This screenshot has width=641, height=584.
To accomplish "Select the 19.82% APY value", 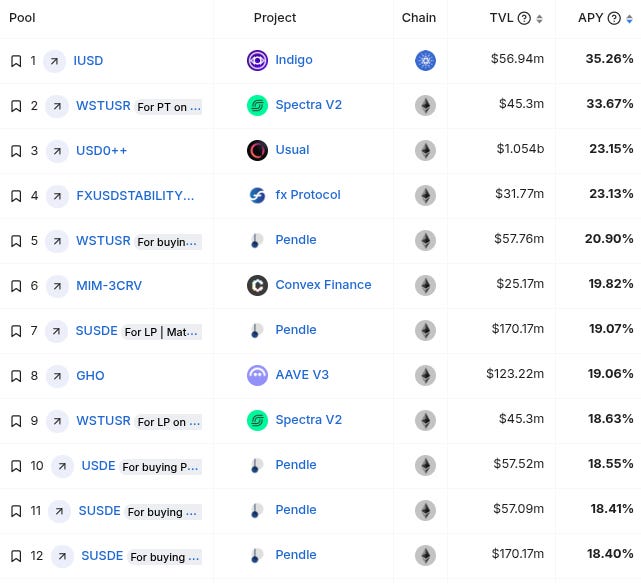I will point(611,284).
